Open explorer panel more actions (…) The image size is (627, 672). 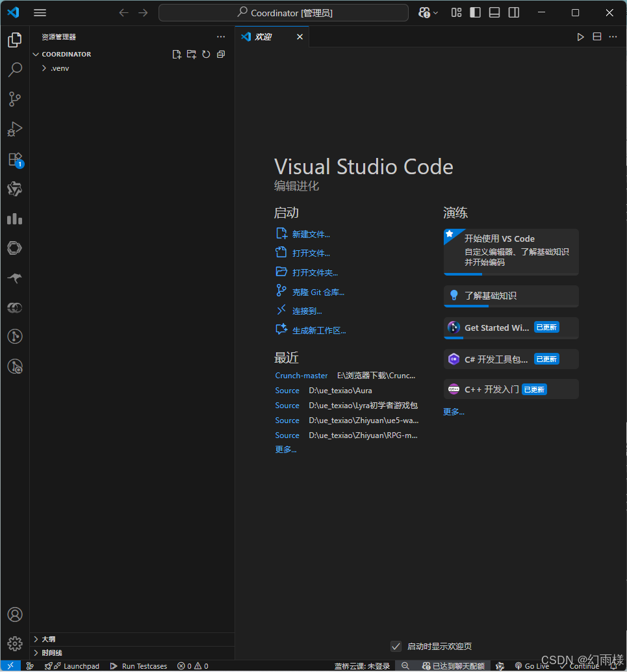coord(221,37)
